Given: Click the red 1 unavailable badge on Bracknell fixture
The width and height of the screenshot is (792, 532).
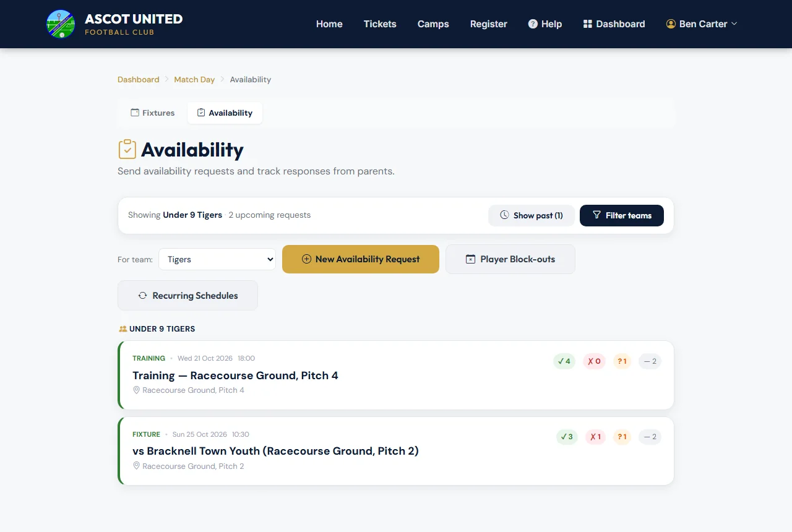Looking at the screenshot, I should (595, 437).
